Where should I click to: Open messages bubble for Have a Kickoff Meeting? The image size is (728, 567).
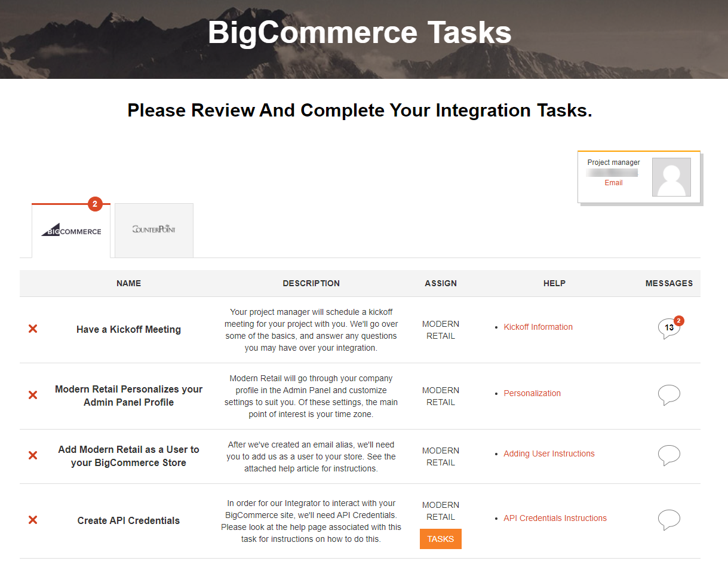point(669,329)
